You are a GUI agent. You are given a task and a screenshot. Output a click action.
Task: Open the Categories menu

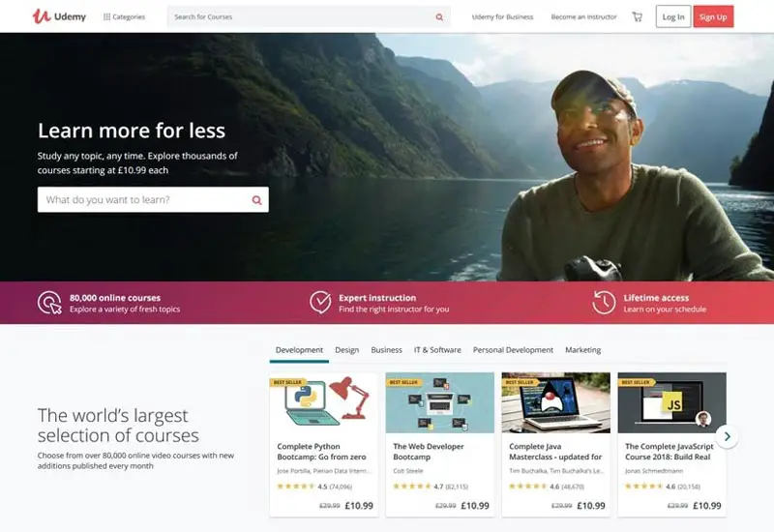(x=125, y=16)
